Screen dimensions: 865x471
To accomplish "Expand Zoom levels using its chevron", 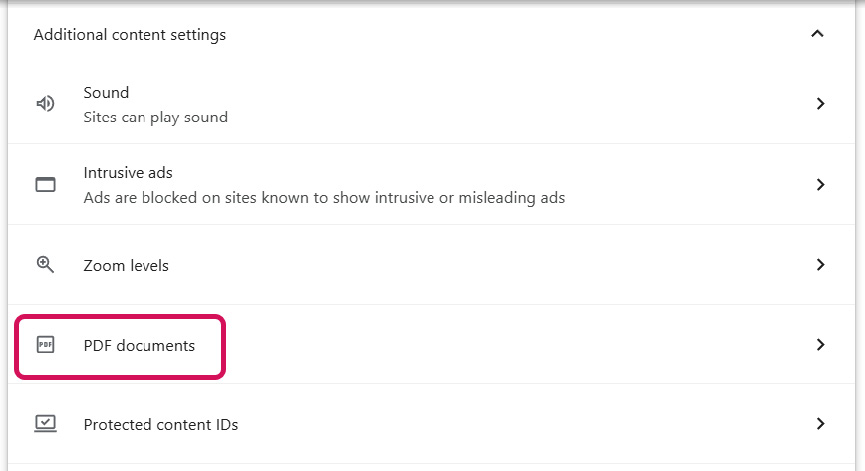I will (x=820, y=265).
